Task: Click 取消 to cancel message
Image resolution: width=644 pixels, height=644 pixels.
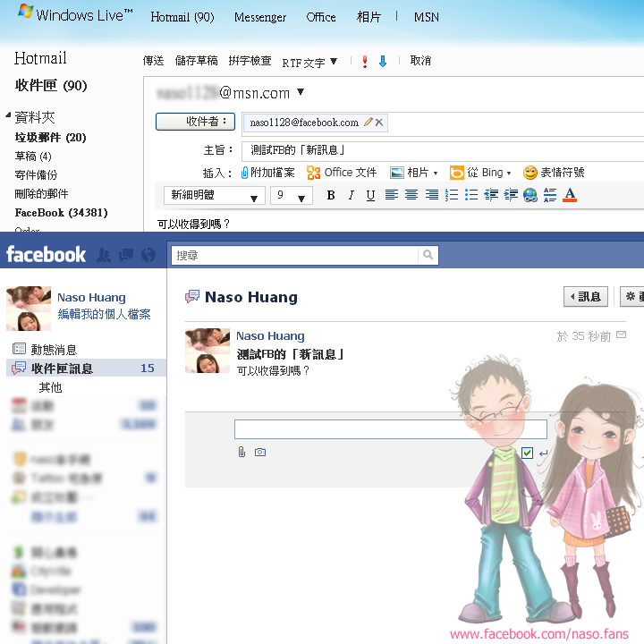Action: tap(420, 61)
